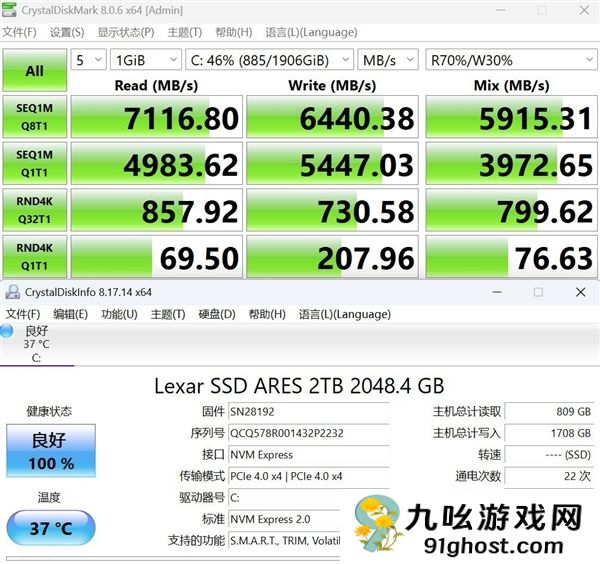Click the 3972.65 mix result
This screenshot has width=600, height=564.
pos(512,163)
